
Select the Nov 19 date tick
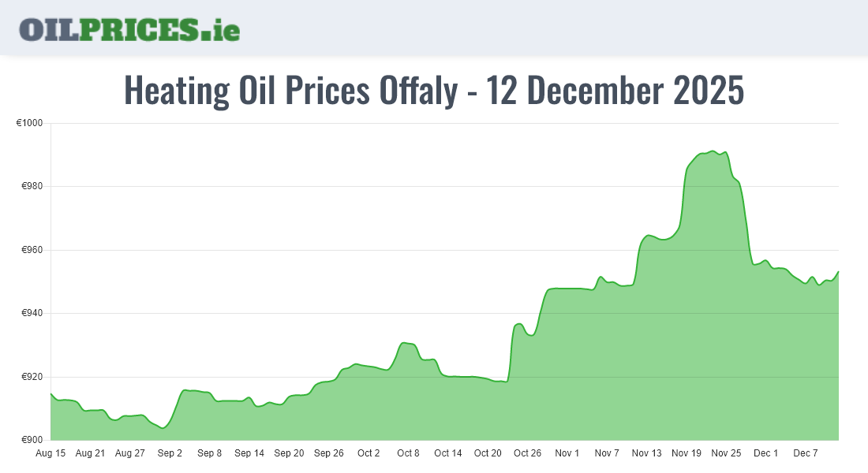point(687,453)
